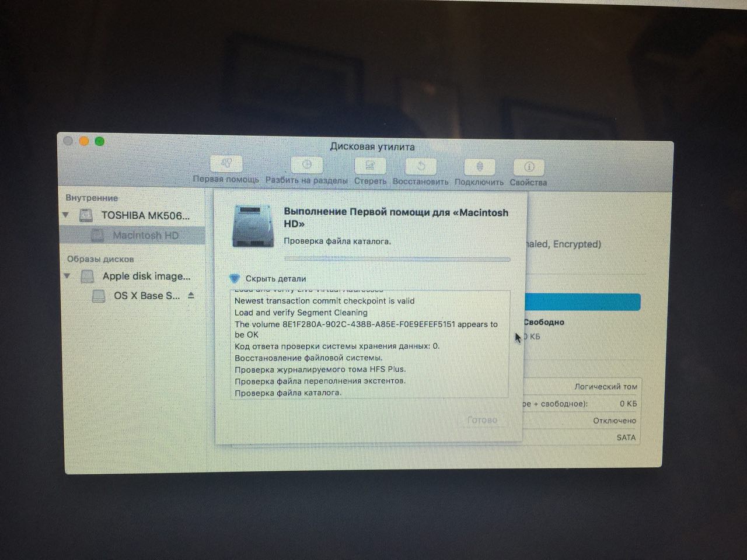The width and height of the screenshot is (747, 560).
Task: Select the TOSHIBA MK506 disk icon in sidebar
Action: pos(86,215)
